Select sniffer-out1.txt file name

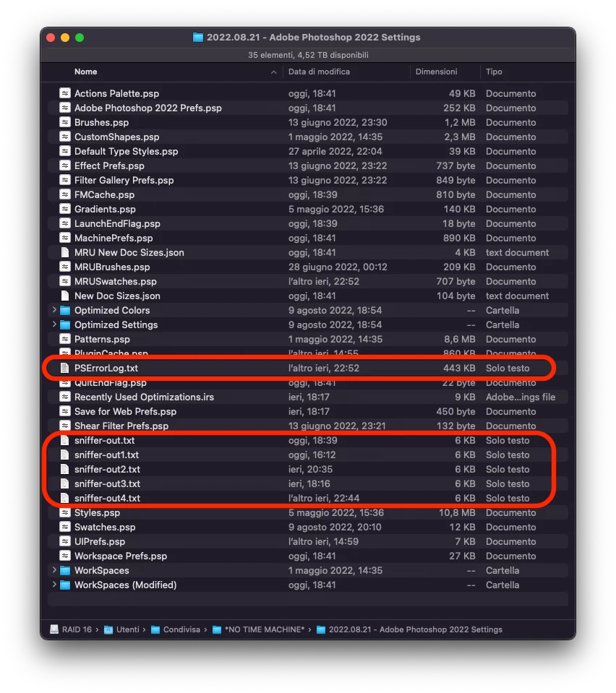[x=106, y=455]
